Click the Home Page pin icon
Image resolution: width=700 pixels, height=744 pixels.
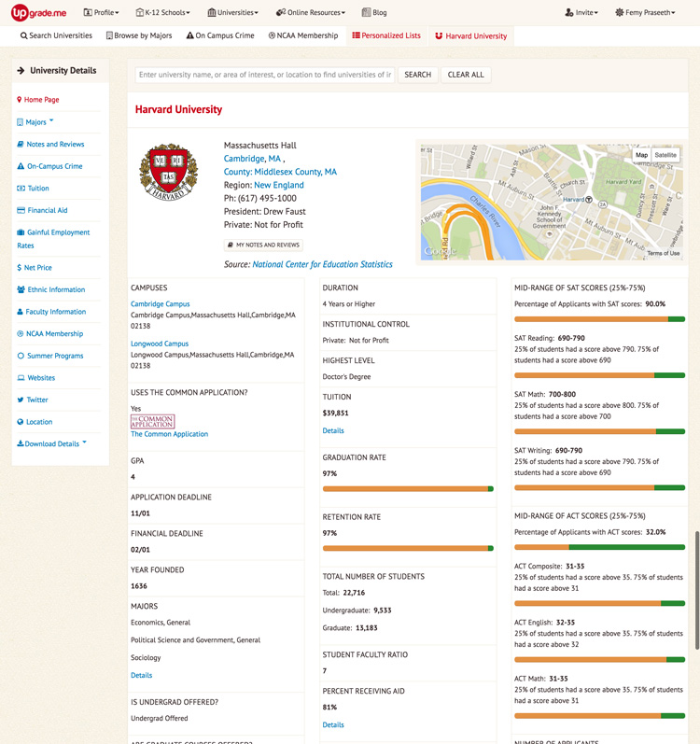coord(20,100)
